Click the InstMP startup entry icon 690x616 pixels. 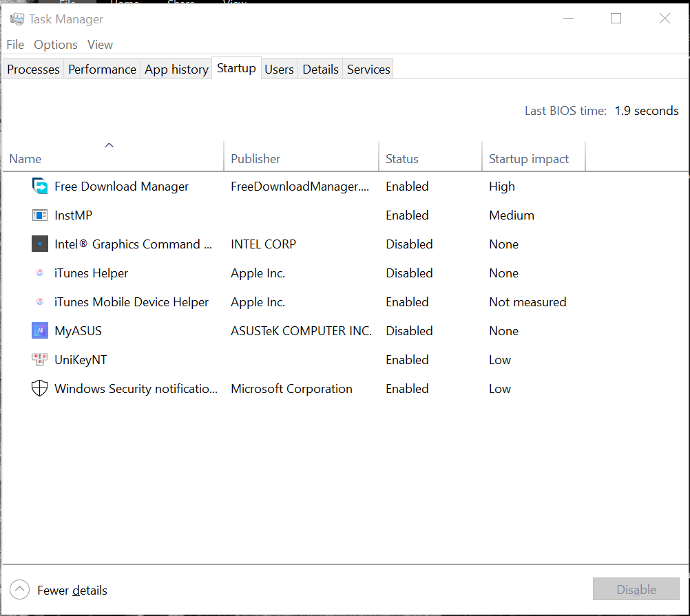[40, 215]
